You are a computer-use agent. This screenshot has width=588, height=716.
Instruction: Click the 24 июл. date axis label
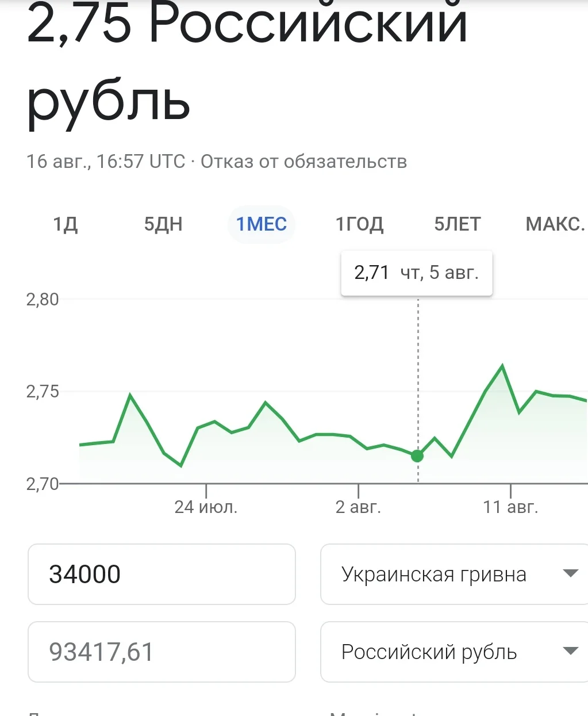(x=206, y=507)
